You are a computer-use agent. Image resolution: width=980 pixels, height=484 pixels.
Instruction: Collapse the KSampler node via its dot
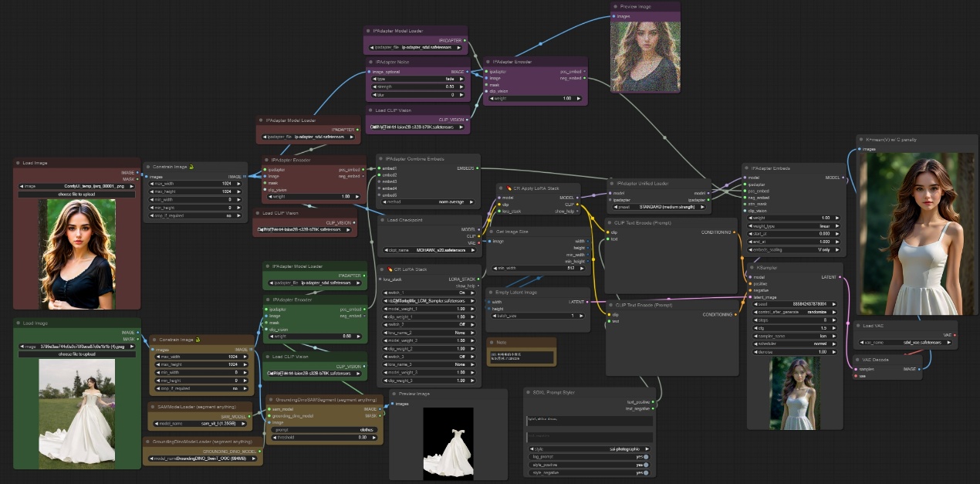tap(752, 267)
